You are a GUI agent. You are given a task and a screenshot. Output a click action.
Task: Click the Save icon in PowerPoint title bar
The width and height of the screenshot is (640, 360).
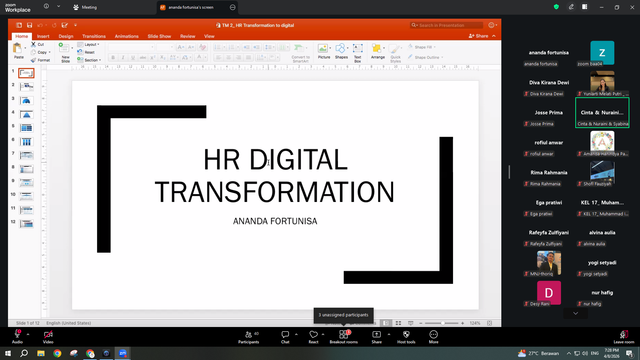click(x=29, y=25)
